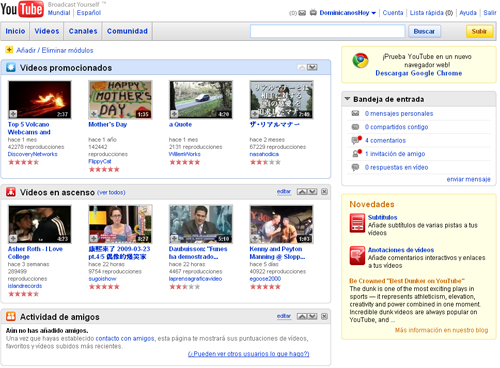This screenshot has width=500, height=368.
Task: Click the Buscar button
Action: [424, 31]
